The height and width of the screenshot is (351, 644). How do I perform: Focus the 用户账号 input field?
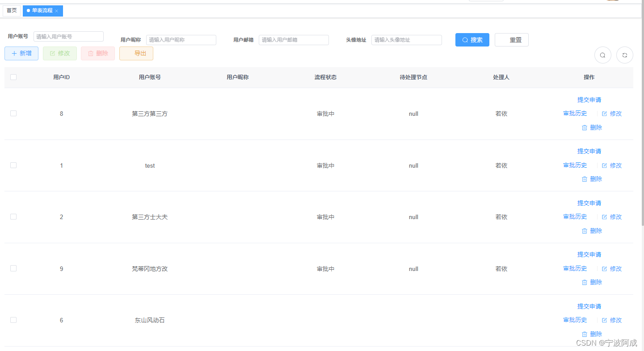(x=68, y=37)
